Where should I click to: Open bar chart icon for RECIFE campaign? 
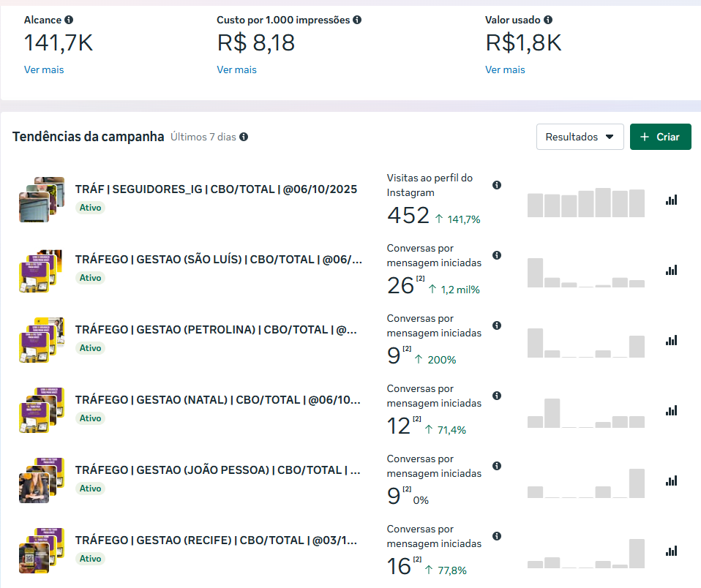click(x=671, y=551)
